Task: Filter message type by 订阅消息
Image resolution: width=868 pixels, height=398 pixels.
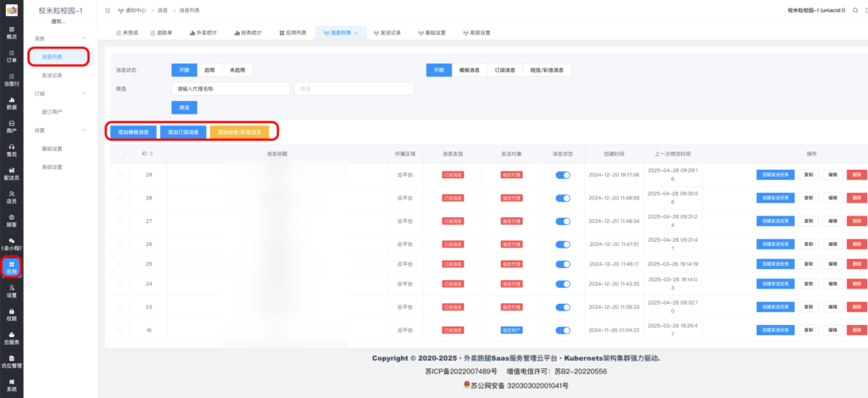Action: pyautogui.click(x=505, y=70)
